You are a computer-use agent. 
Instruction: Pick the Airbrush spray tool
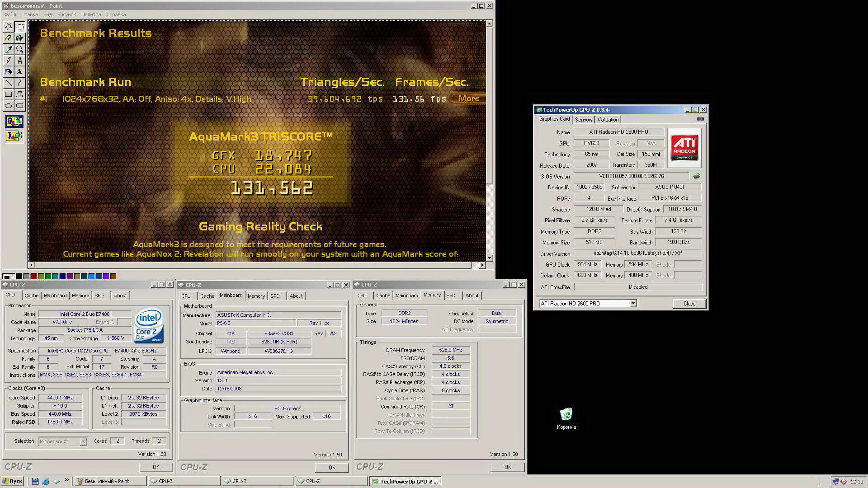click(8, 72)
